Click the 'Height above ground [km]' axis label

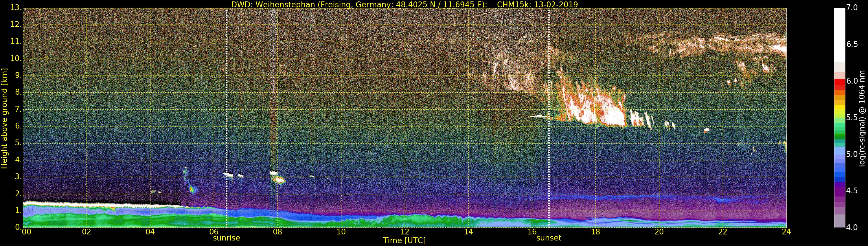click(x=4, y=118)
